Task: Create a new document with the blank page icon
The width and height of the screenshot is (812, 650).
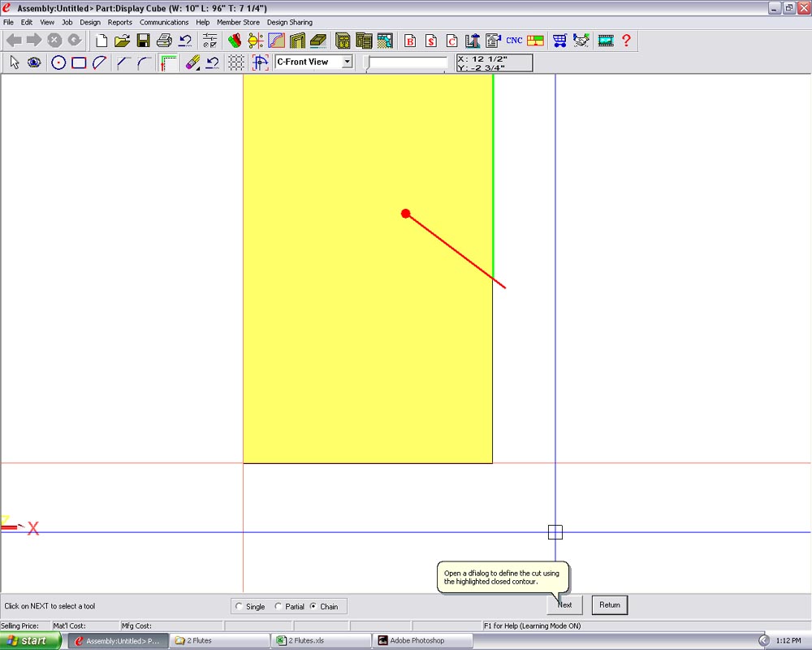Action: point(101,41)
